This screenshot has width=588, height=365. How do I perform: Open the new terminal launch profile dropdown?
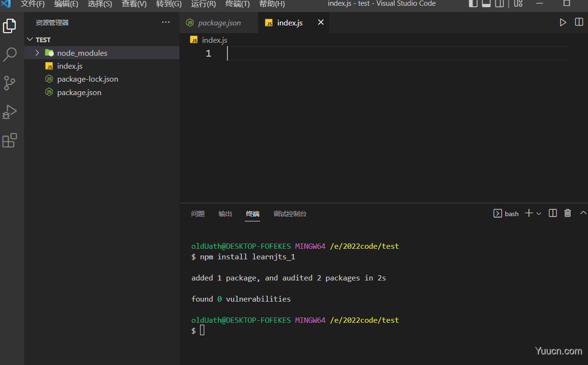tap(538, 213)
